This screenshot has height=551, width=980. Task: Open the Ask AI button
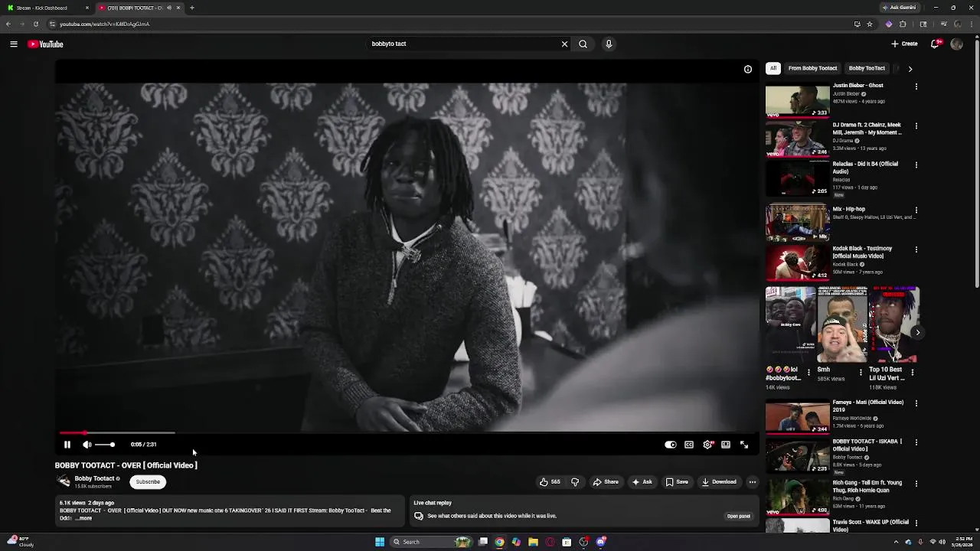642,482
